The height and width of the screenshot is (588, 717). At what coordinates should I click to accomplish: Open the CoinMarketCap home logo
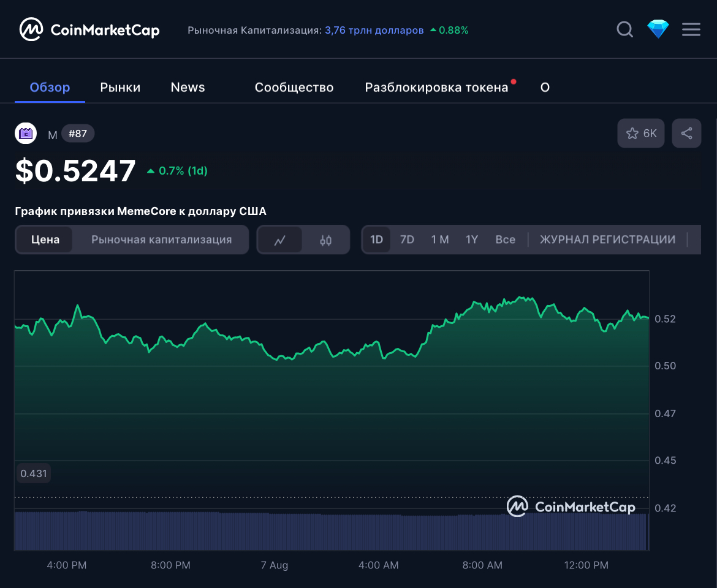coord(89,29)
